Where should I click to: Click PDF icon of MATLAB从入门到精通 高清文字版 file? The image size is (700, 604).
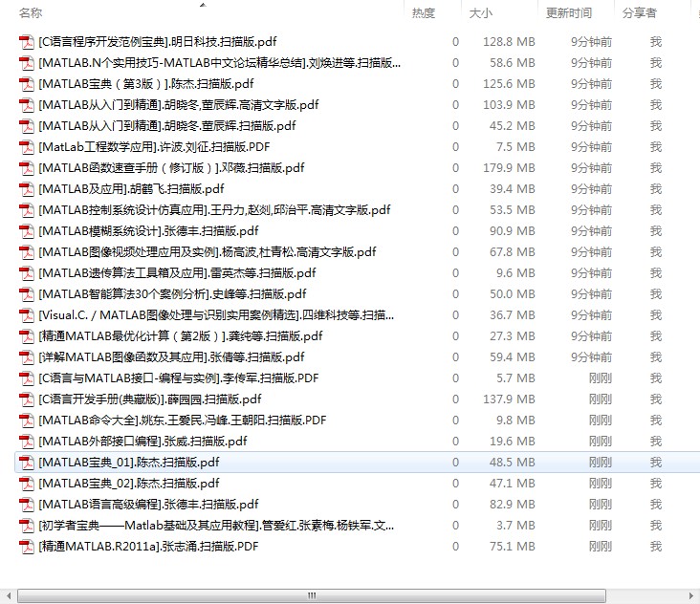[x=27, y=105]
